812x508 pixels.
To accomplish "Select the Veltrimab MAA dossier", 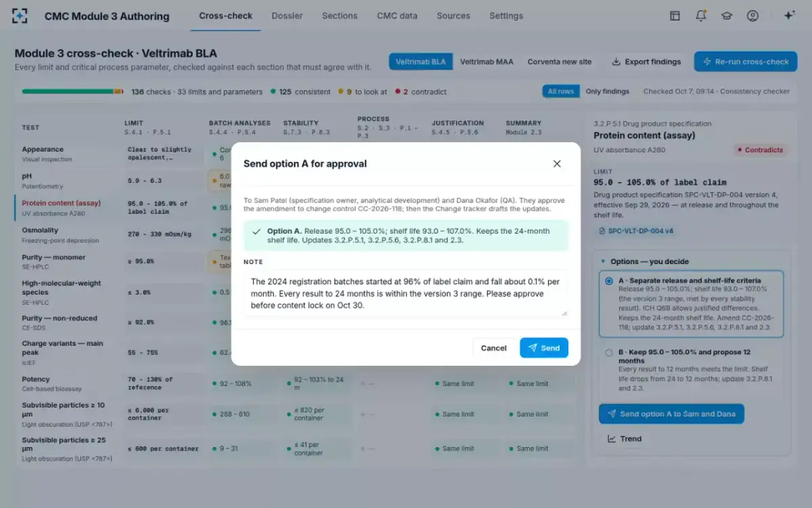I will tap(487, 62).
